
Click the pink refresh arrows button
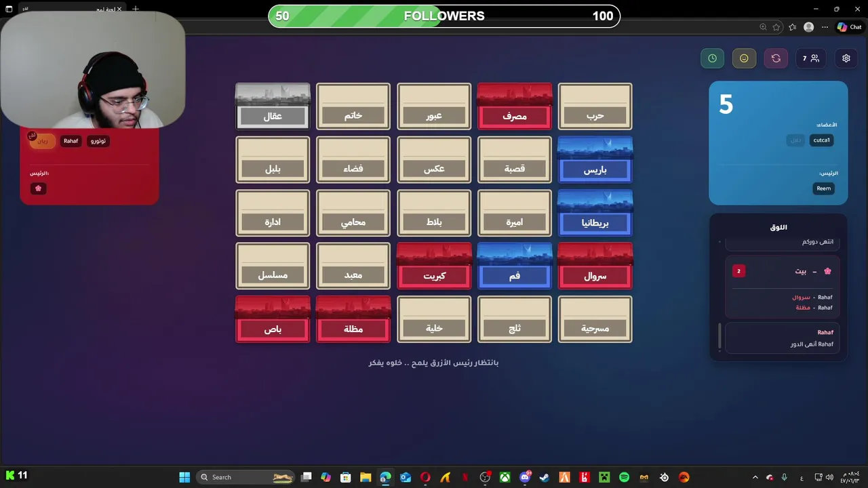click(776, 58)
